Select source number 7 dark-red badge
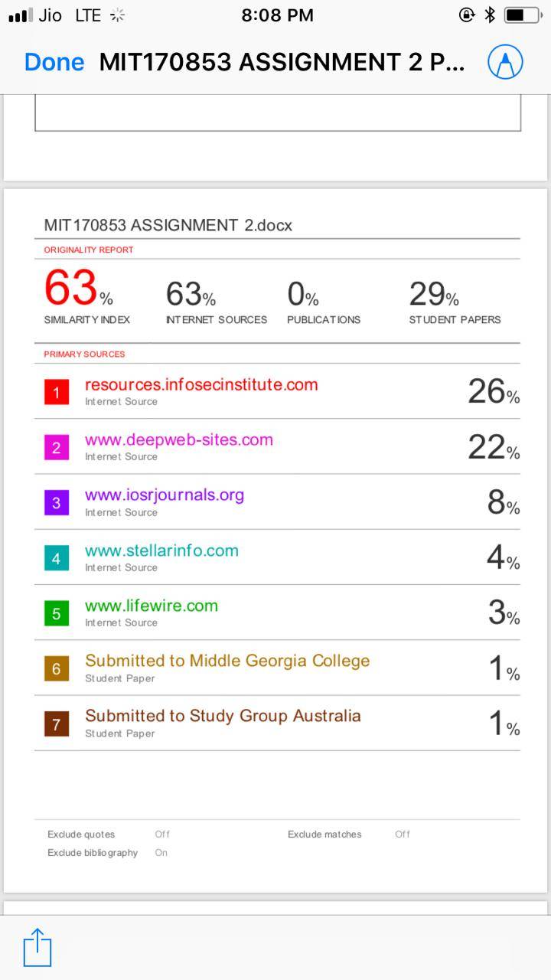 (57, 724)
